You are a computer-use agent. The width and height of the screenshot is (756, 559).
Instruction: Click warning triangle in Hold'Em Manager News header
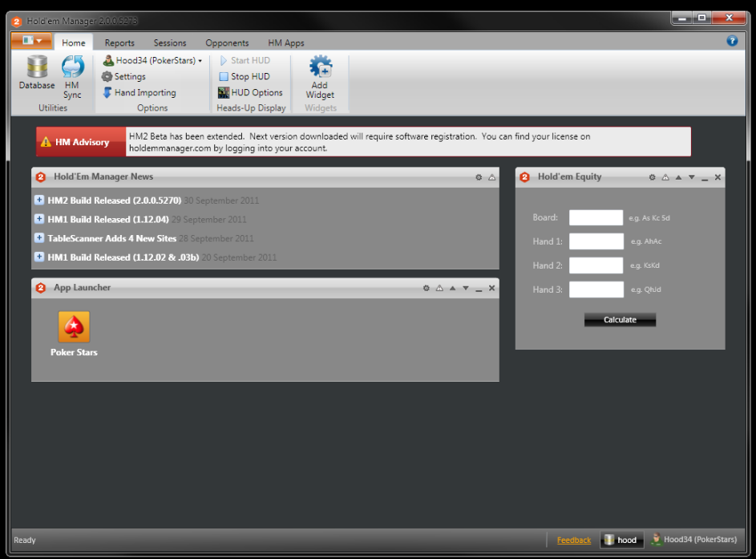tap(491, 177)
